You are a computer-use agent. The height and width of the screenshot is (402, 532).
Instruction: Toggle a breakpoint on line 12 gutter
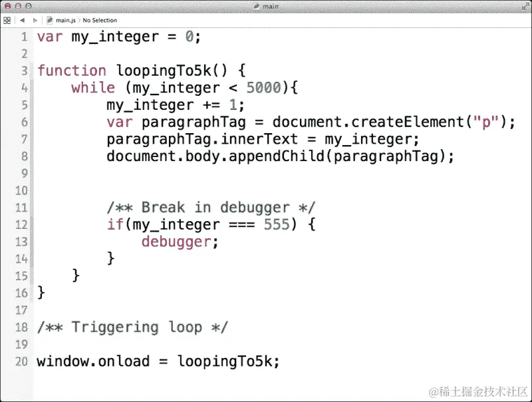(x=21, y=225)
